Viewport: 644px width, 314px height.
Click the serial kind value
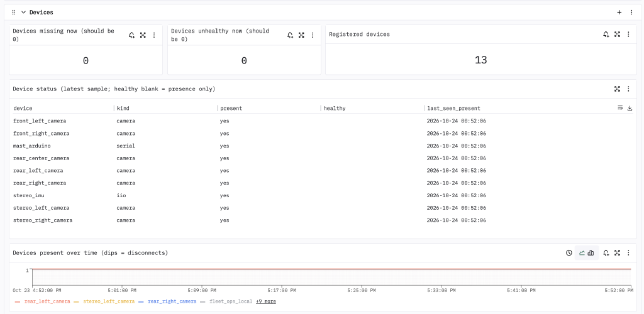coord(126,146)
